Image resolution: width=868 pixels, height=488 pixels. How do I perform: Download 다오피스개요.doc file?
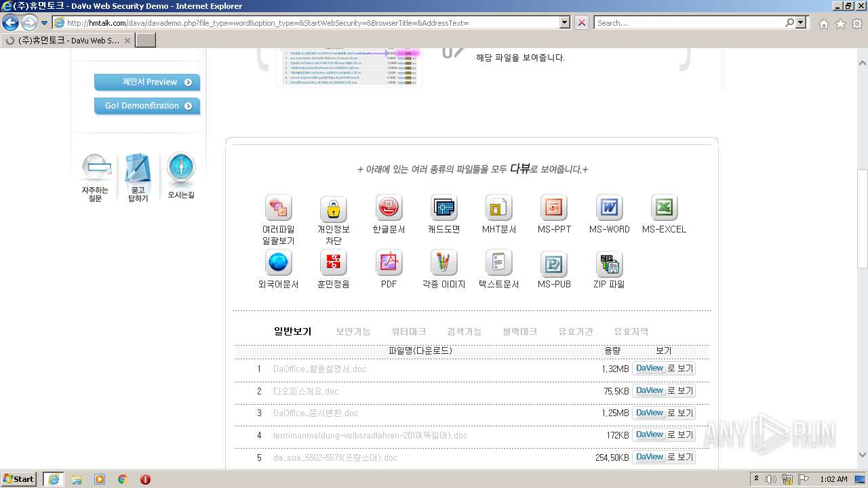305,392
